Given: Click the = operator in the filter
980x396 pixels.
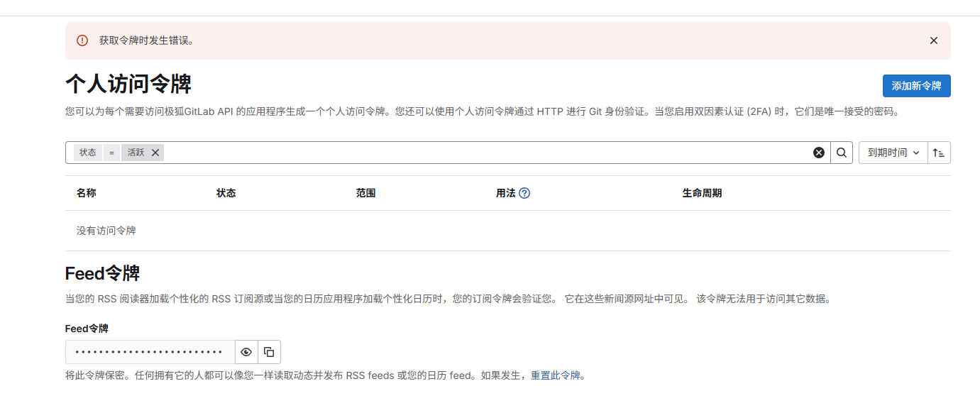Looking at the screenshot, I should tap(111, 153).
